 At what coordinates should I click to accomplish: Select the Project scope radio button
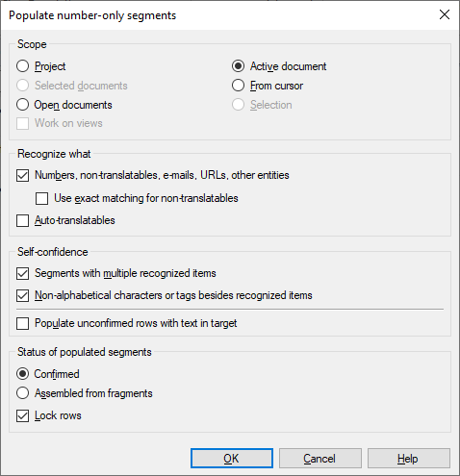point(22,66)
